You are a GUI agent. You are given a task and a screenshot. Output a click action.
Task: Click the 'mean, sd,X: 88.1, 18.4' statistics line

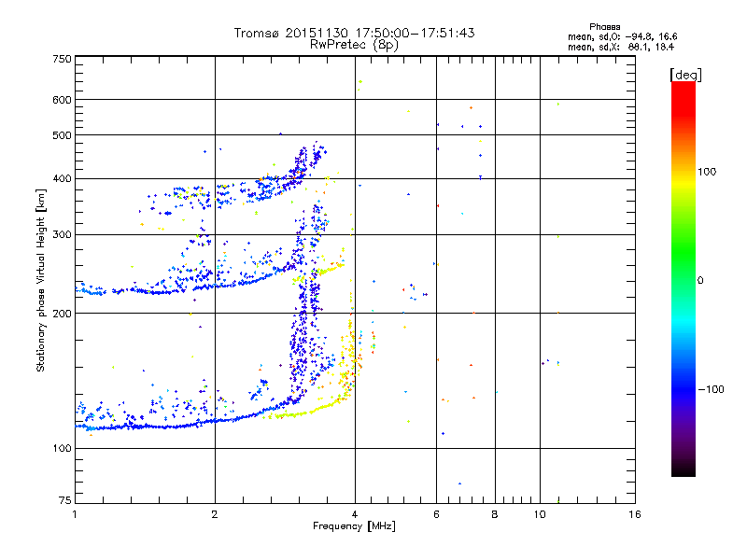click(621, 47)
